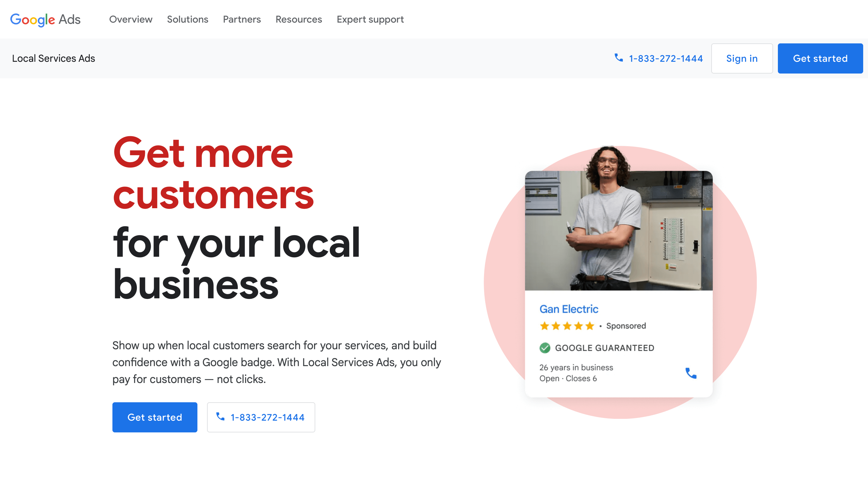The height and width of the screenshot is (477, 868).
Task: Click the phone icon inside the call button
Action: (x=221, y=417)
